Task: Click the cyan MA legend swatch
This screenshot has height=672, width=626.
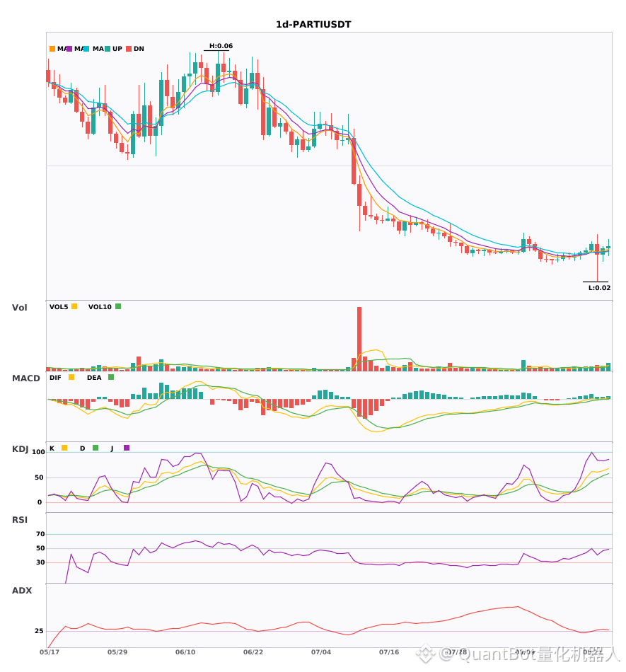Action: [x=86, y=49]
